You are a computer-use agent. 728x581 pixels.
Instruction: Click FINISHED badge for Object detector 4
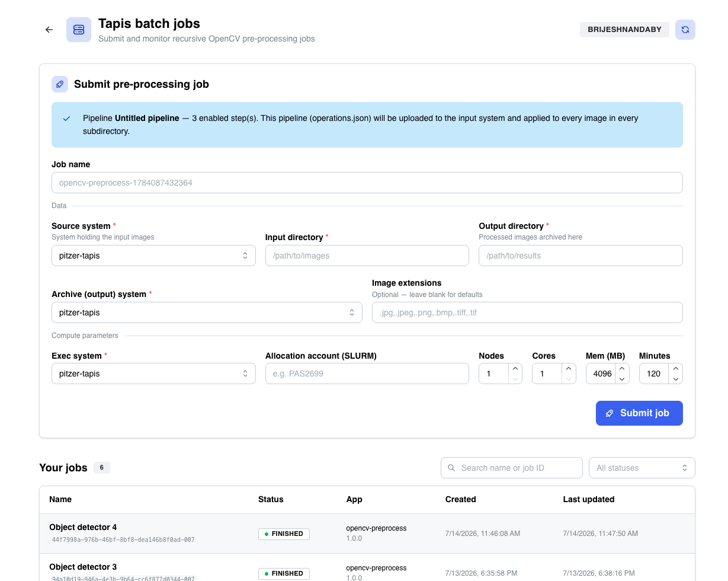284,534
